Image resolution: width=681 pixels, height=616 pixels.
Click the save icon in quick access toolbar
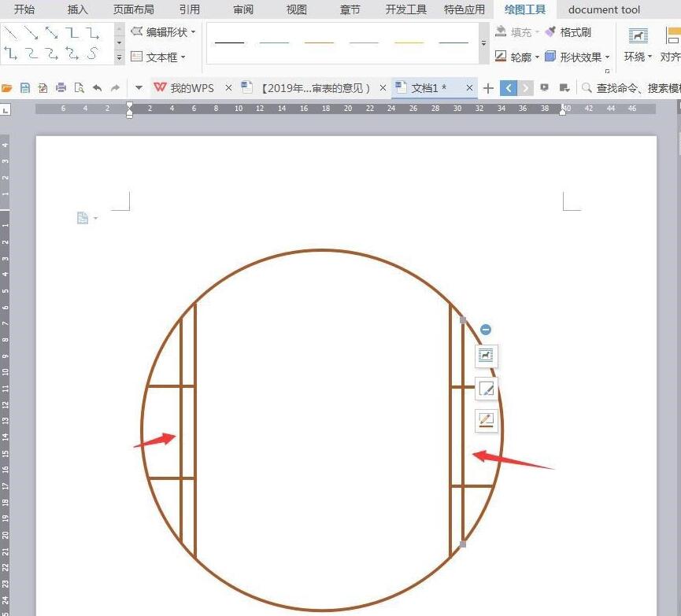(x=25, y=88)
